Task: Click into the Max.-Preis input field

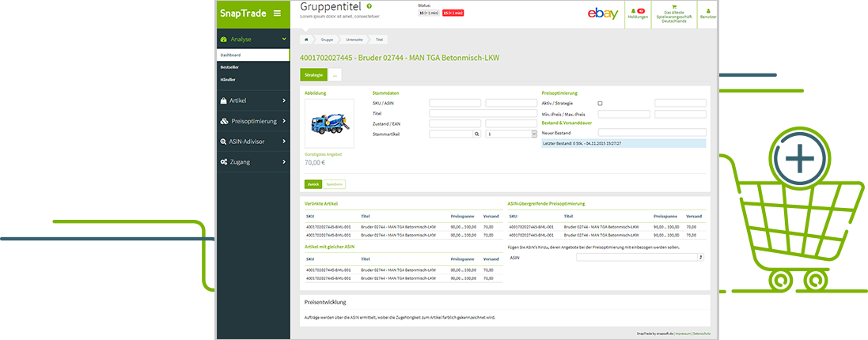Action: tap(680, 114)
